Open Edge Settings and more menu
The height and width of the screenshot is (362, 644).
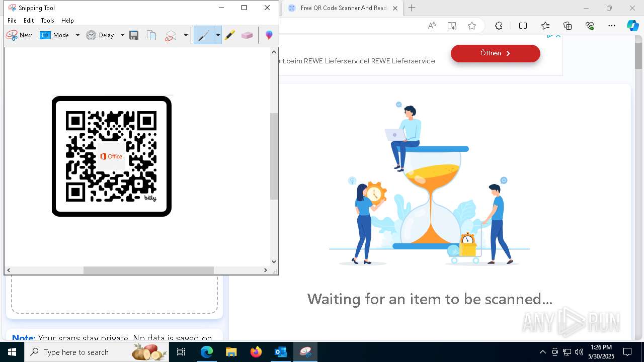612,26
